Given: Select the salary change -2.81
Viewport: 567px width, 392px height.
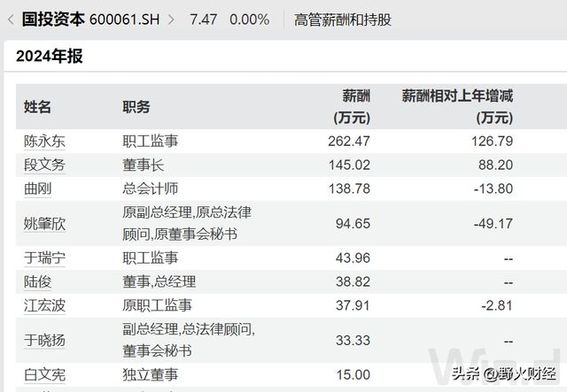Looking at the screenshot, I should coord(497,305).
